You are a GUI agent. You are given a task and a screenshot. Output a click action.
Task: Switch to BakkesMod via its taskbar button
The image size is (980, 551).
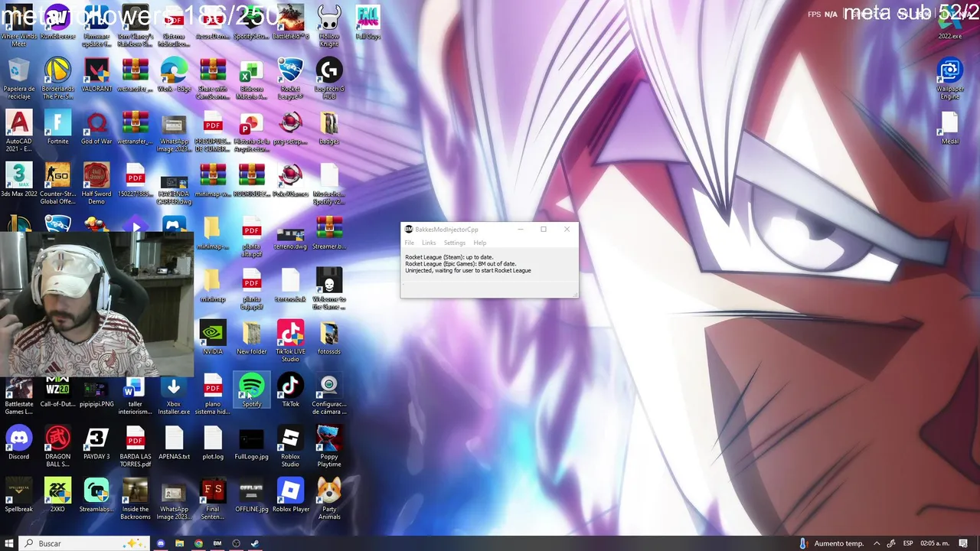point(217,543)
